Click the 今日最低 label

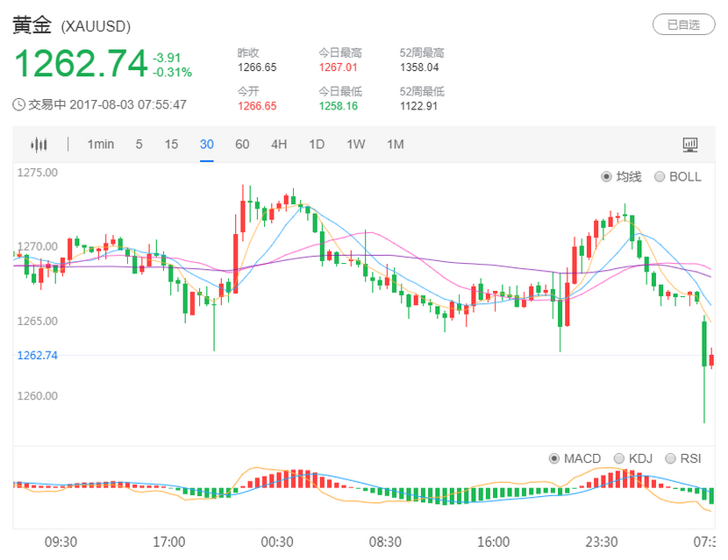click(339, 92)
